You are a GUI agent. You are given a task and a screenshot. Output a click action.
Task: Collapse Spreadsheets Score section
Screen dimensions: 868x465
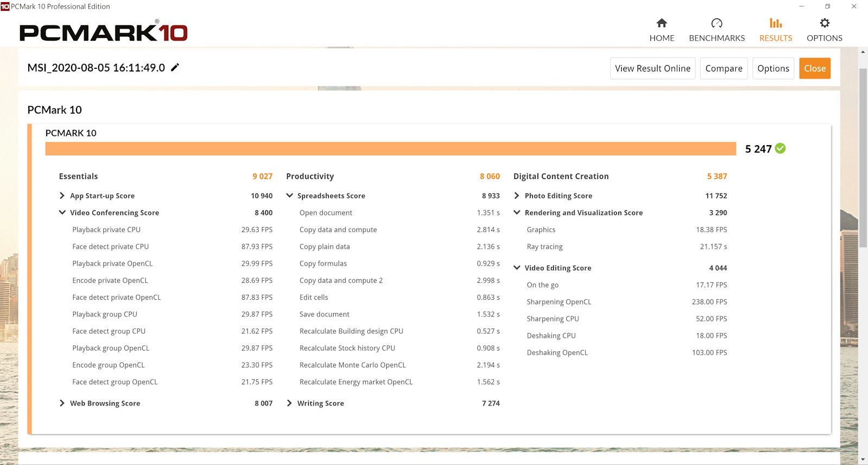click(289, 196)
